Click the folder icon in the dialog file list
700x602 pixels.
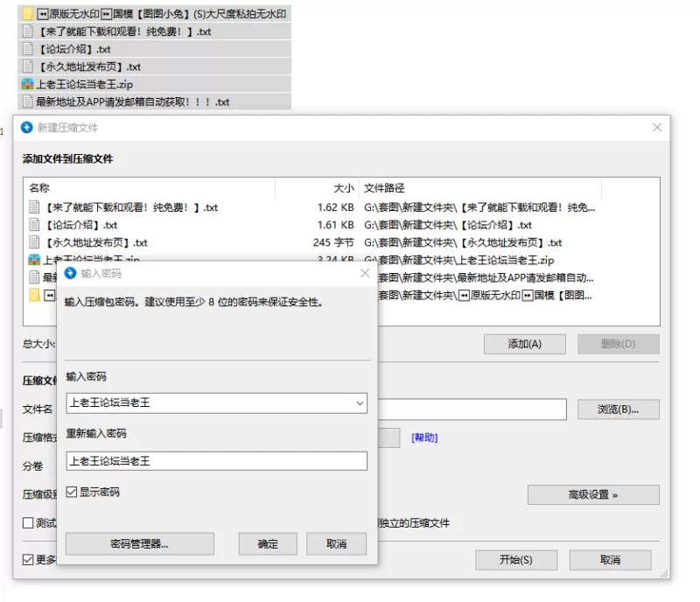tap(34, 295)
